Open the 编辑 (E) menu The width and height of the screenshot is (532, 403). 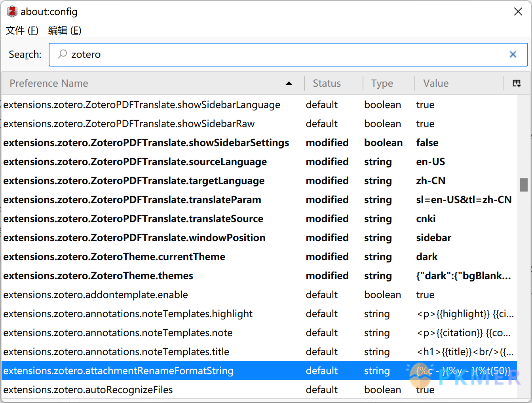[65, 30]
